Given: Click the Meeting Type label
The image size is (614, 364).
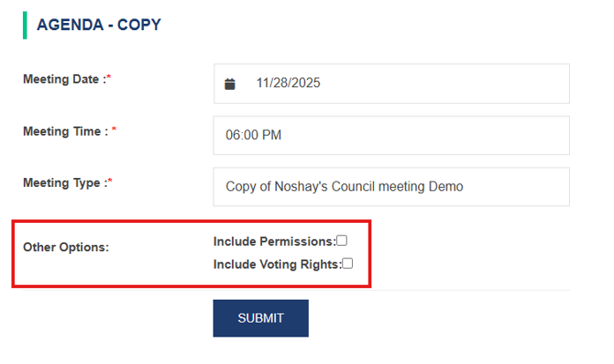Looking at the screenshot, I should pyautogui.click(x=63, y=182).
